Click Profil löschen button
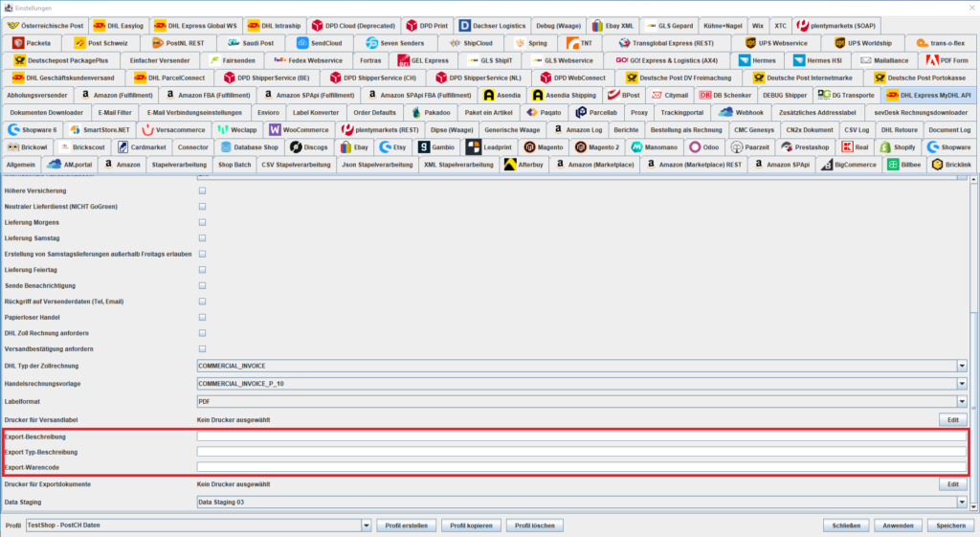Screen dimensions: 980x537 pos(535,526)
